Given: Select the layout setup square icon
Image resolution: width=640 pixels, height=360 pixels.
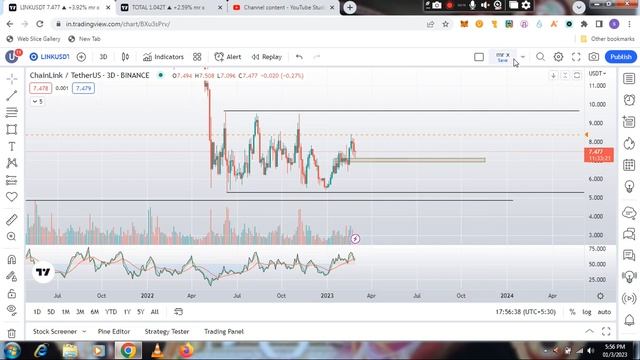Looking at the screenshot, I should pyautogui.click(x=479, y=57).
